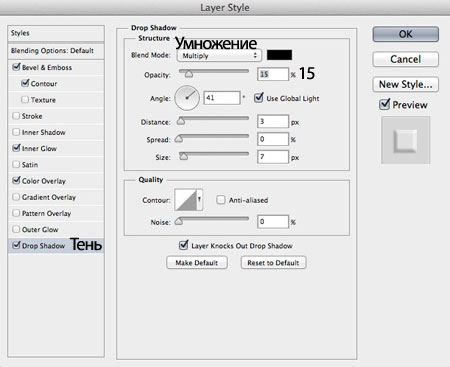The width and height of the screenshot is (450, 367).
Task: Click the Contour curve thumbnail
Action: click(x=186, y=200)
